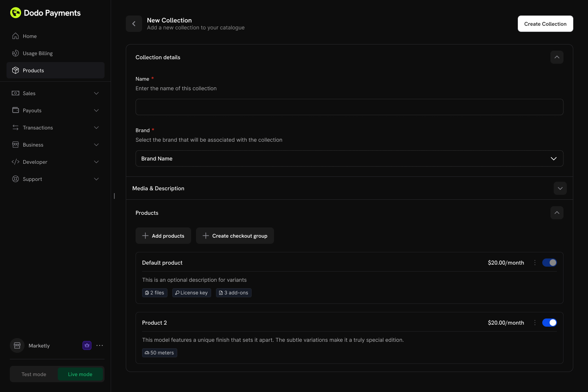The height and width of the screenshot is (392, 588).
Task: Click the Transactions arrows icon
Action: coord(15,127)
